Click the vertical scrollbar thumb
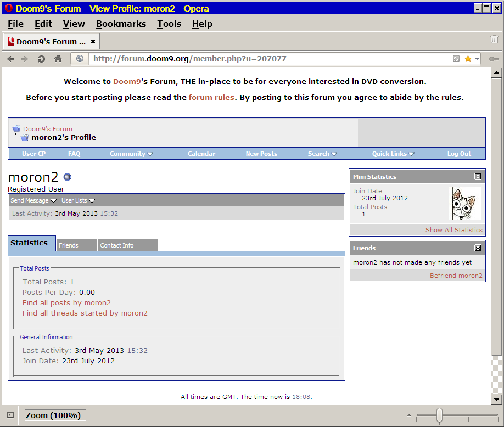The width and height of the screenshot is (504, 427). 497,217
